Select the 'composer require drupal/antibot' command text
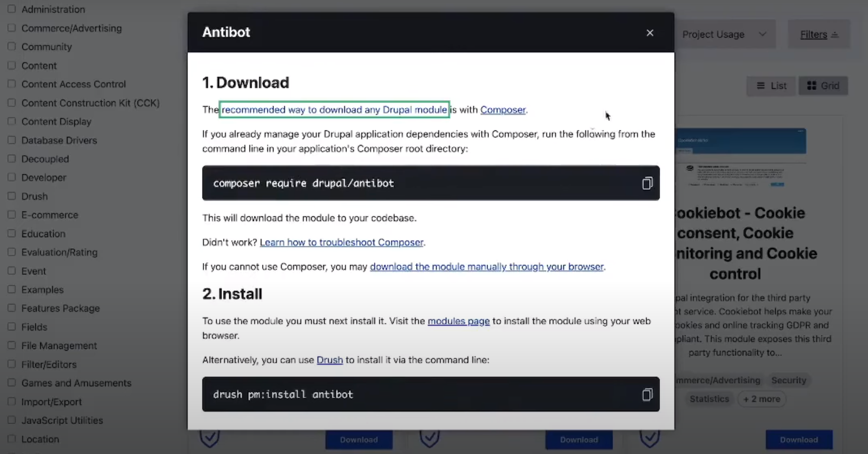Image resolution: width=868 pixels, height=454 pixels. 303,183
